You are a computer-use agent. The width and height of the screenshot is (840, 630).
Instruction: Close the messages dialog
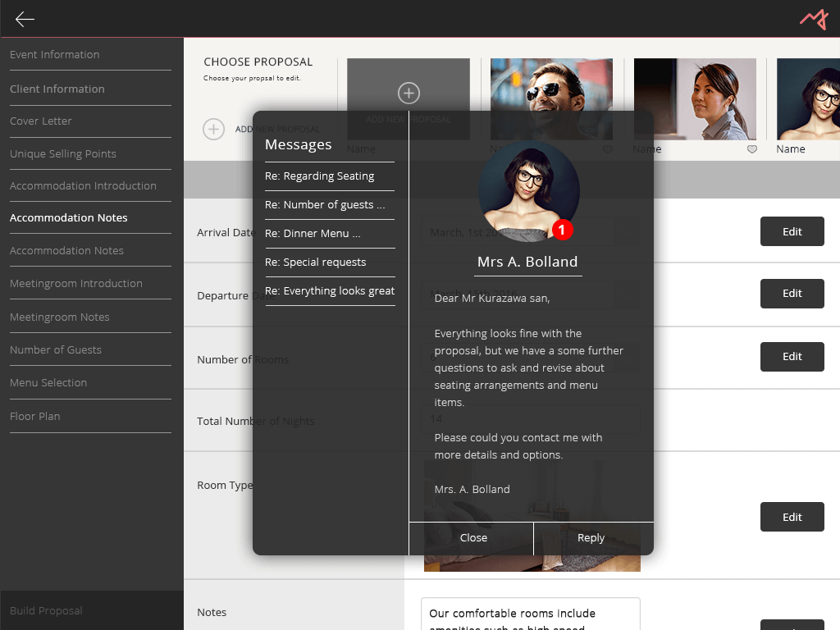[x=472, y=538]
